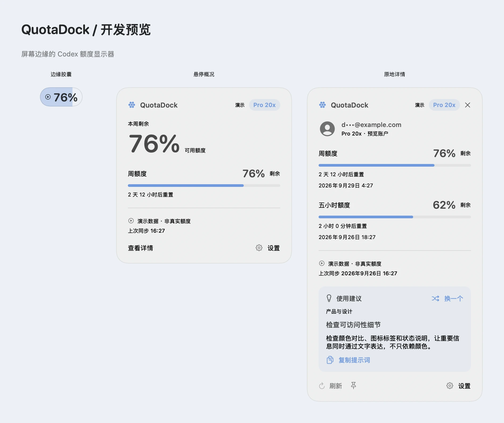Click the demo-data play icon in the details card
Screen dimensions: 504x423
point(322,263)
